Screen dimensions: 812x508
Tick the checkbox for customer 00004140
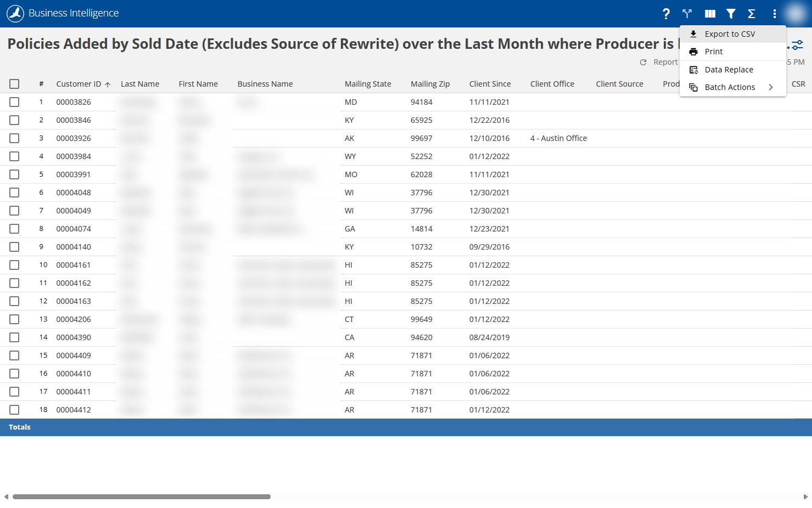[x=14, y=247]
